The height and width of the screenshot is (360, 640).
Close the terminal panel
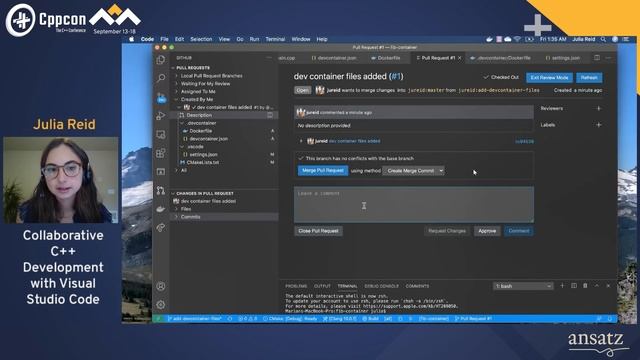coord(608,286)
